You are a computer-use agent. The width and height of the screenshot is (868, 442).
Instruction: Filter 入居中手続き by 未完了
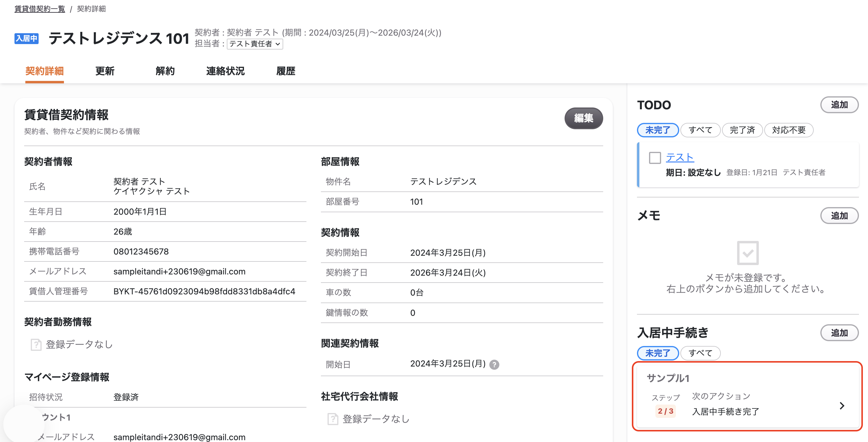coord(658,353)
